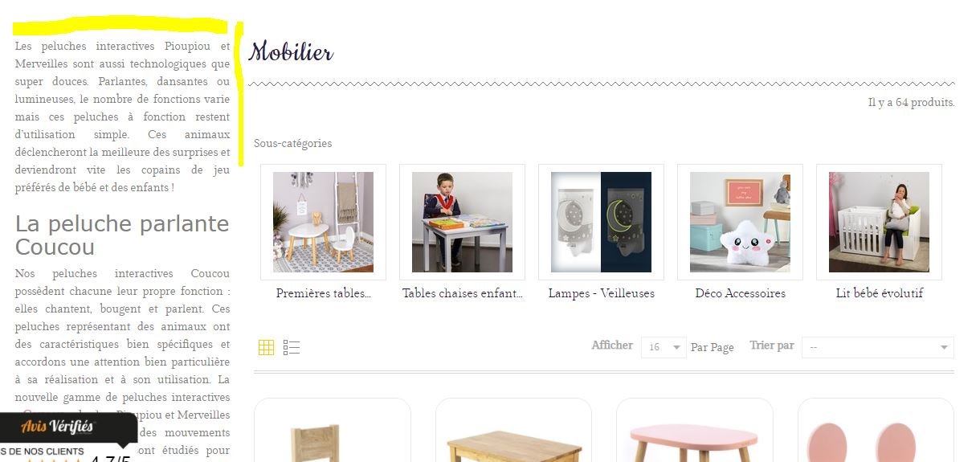Open the Tables chaises enfant subcategory link

(462, 293)
